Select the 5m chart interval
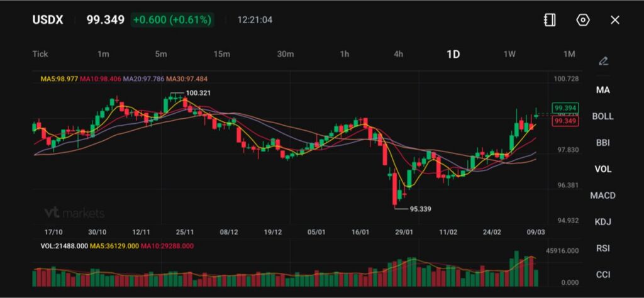Viewport: 644px width, 298px height. [x=161, y=54]
